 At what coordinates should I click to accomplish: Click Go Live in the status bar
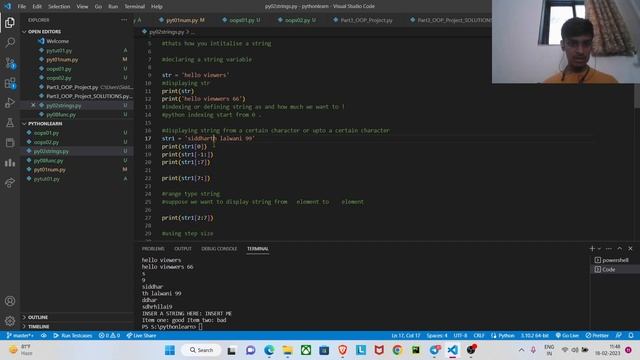click(x=567, y=336)
